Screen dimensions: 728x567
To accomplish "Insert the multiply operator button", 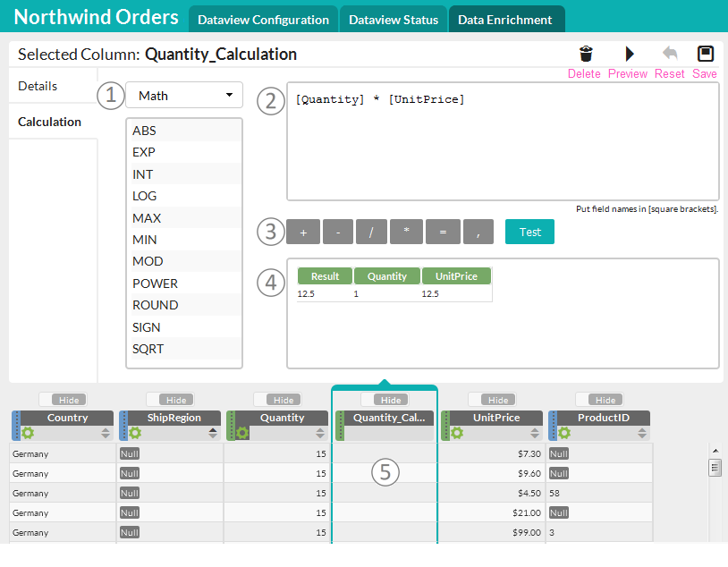I will [x=406, y=232].
